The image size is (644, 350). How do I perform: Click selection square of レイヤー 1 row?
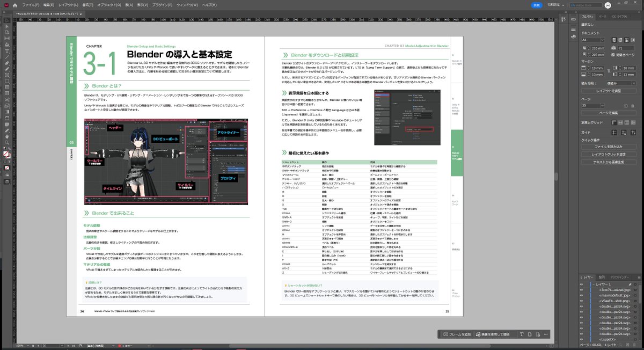click(635, 285)
